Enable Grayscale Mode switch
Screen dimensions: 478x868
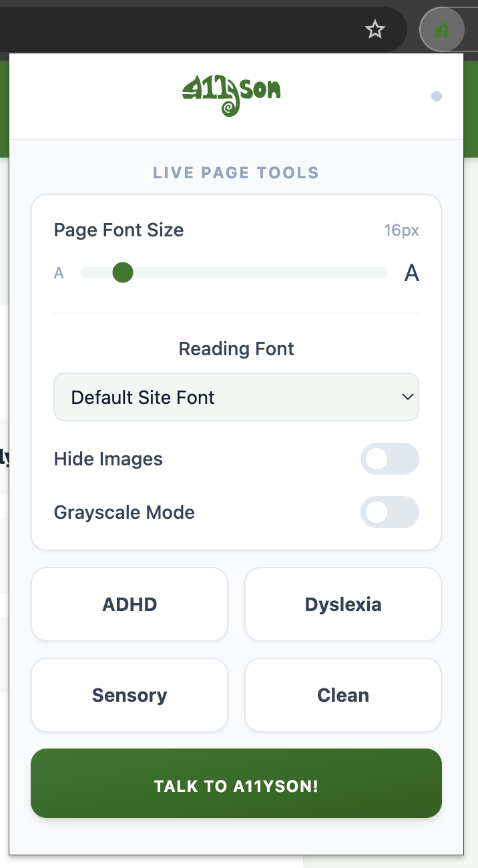pyautogui.click(x=390, y=512)
